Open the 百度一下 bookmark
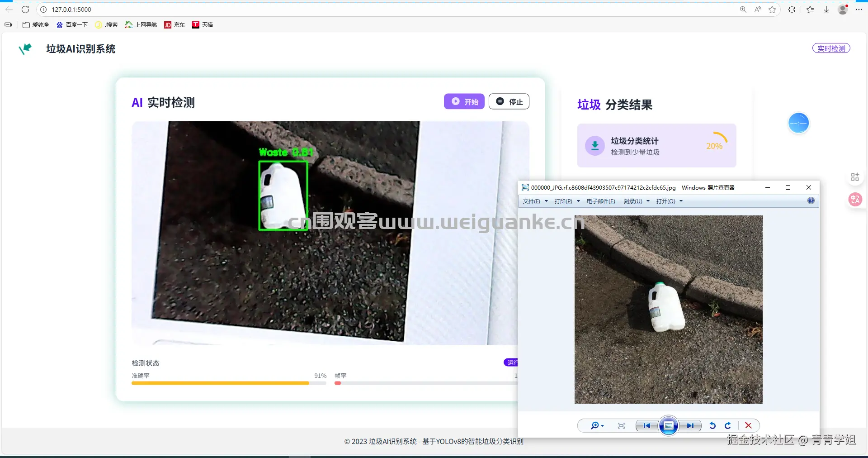This screenshot has width=868, height=458. [72, 25]
